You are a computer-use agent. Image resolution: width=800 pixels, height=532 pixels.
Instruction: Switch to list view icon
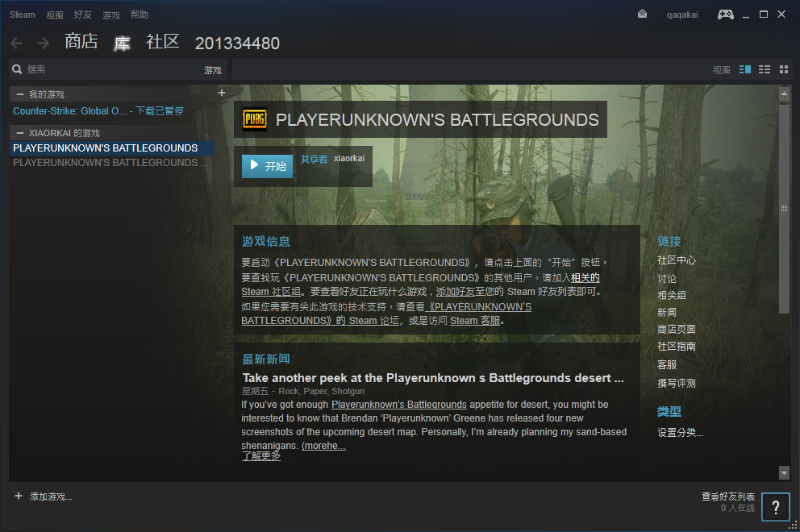tap(764, 70)
